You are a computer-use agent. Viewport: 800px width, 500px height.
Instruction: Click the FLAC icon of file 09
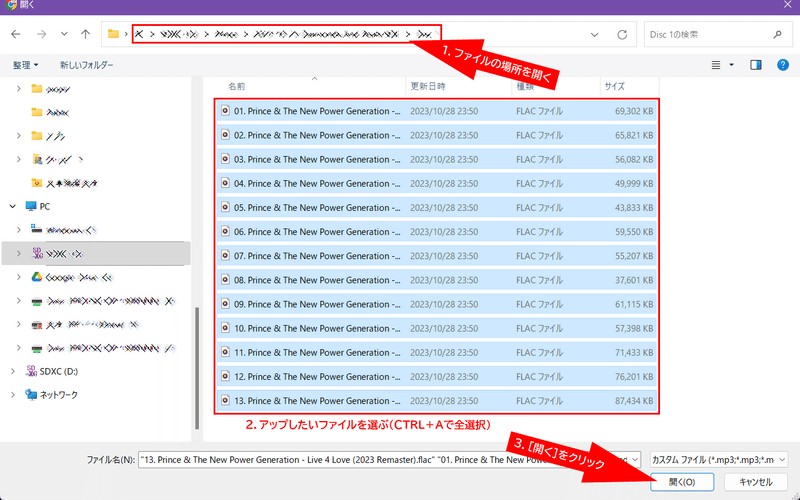point(225,304)
